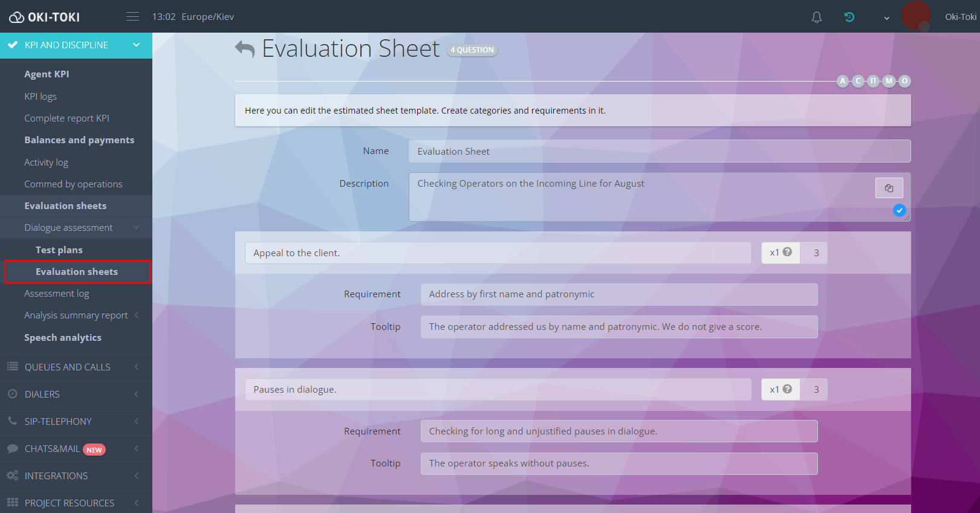Toggle the hamburger sidebar menu
The image size is (980, 513).
[132, 17]
